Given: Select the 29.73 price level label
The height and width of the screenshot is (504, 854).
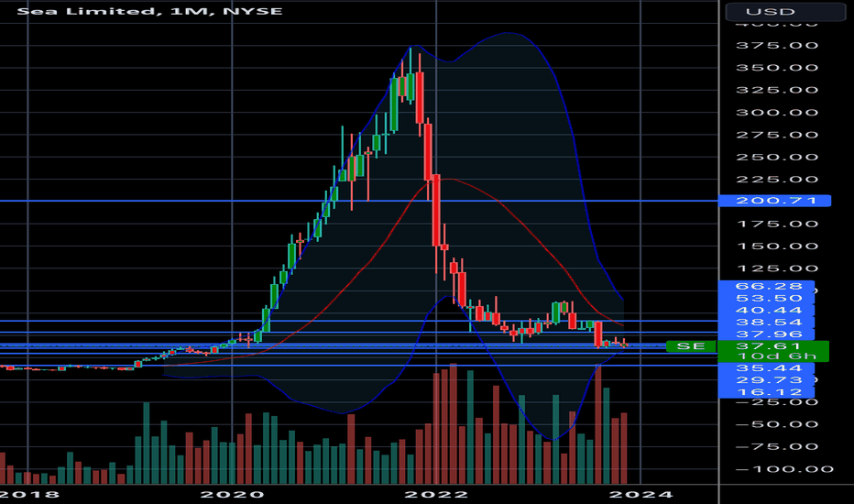Looking at the screenshot, I should tap(767, 379).
